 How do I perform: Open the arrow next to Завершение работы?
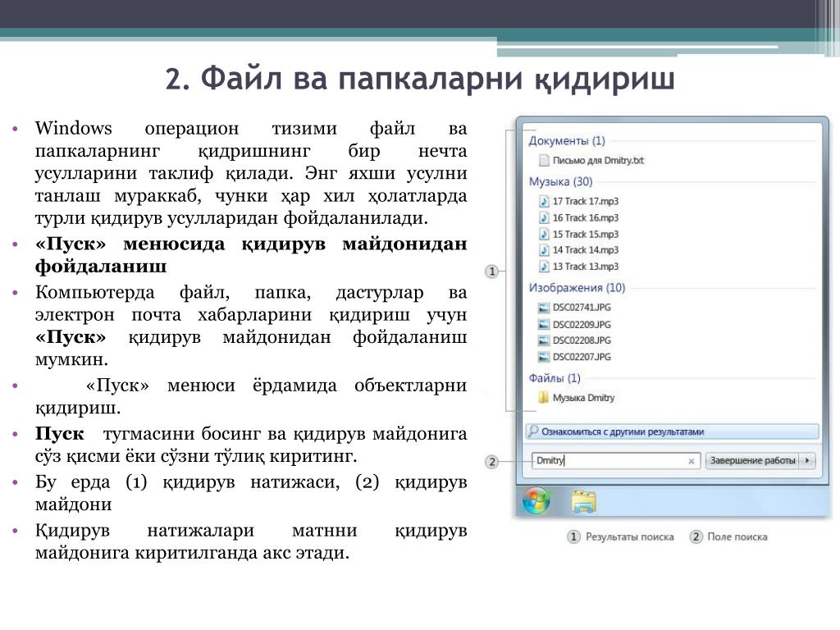click(x=807, y=460)
